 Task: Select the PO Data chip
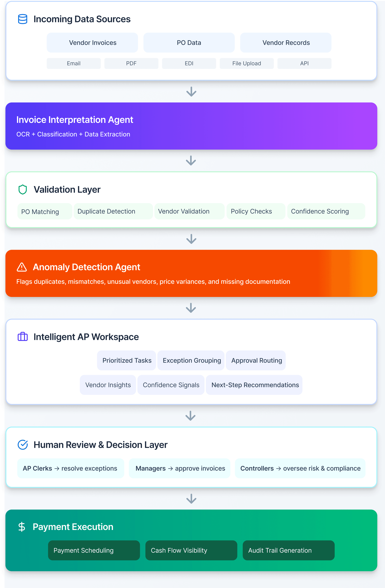(189, 43)
